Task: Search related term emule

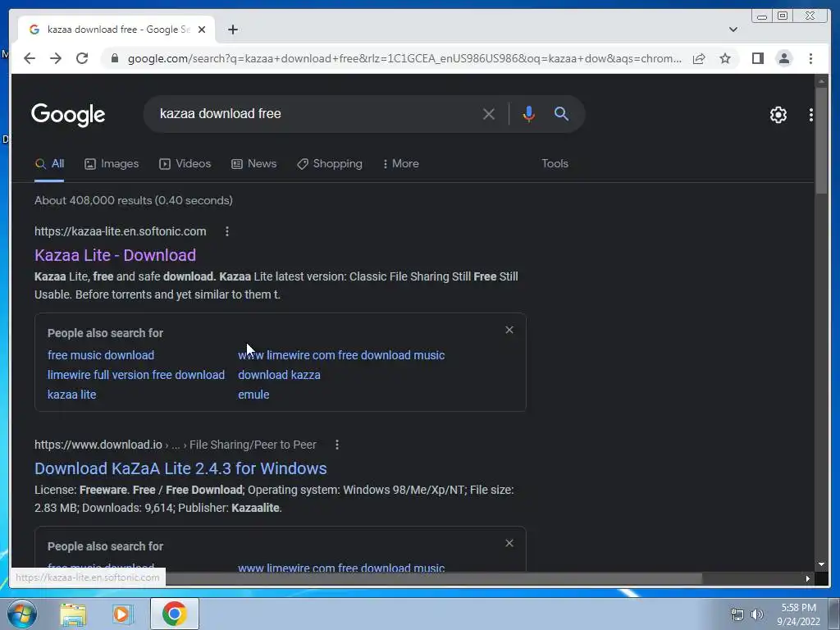Action: (x=253, y=395)
